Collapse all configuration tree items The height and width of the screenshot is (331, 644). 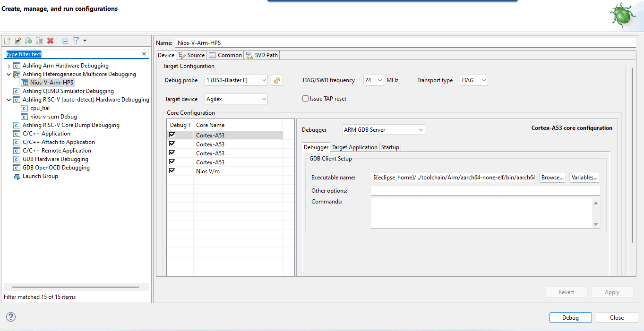[x=65, y=41]
